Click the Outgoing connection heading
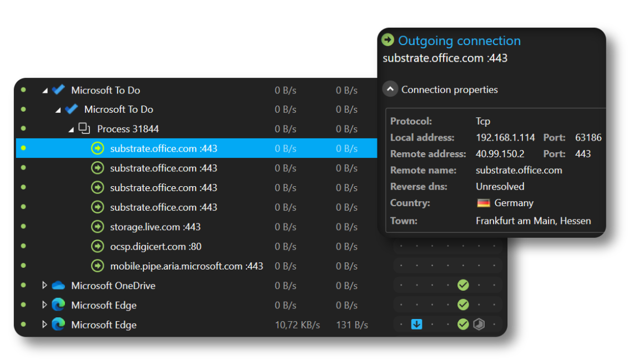The image size is (644, 359). point(458,40)
